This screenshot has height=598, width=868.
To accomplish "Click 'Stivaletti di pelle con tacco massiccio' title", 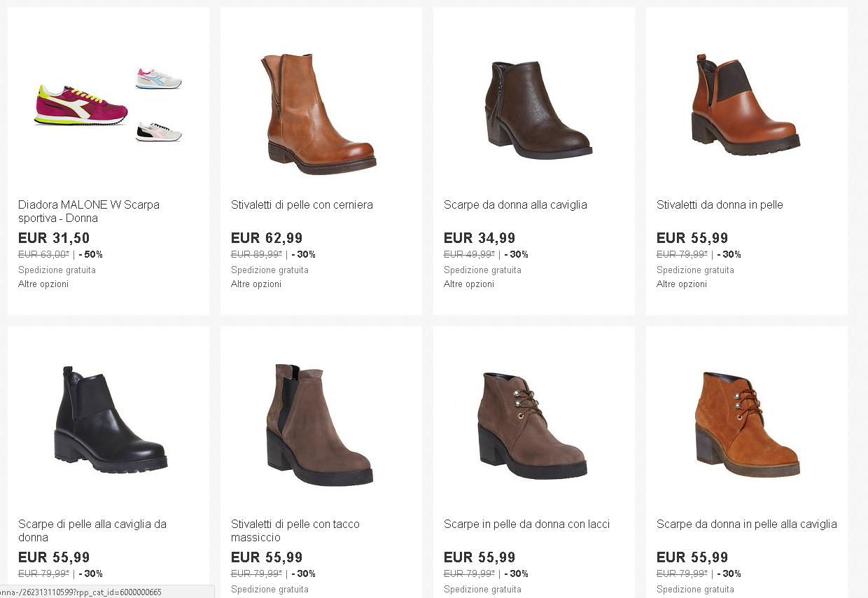I will (295, 531).
